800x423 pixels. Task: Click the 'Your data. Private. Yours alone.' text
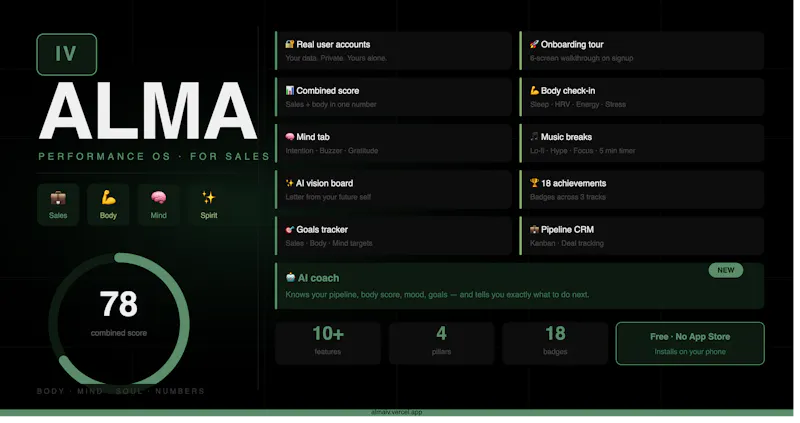[336, 58]
